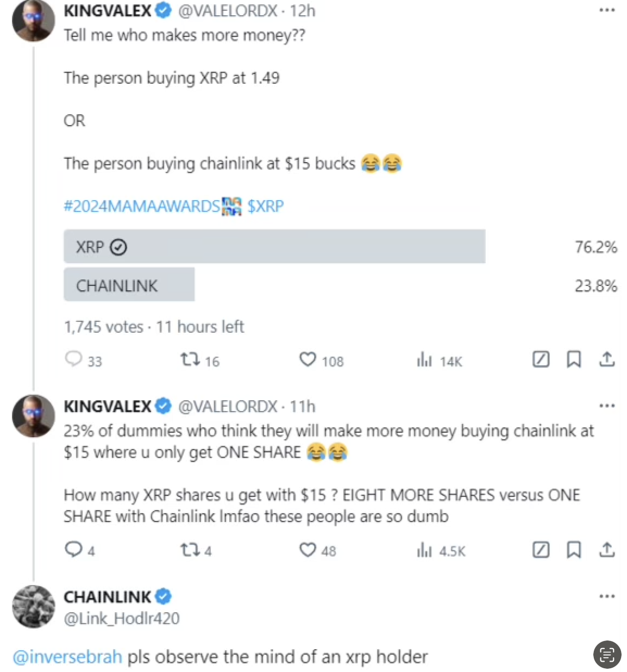Select the XRP poll option
627x672 pixels.
274,247
